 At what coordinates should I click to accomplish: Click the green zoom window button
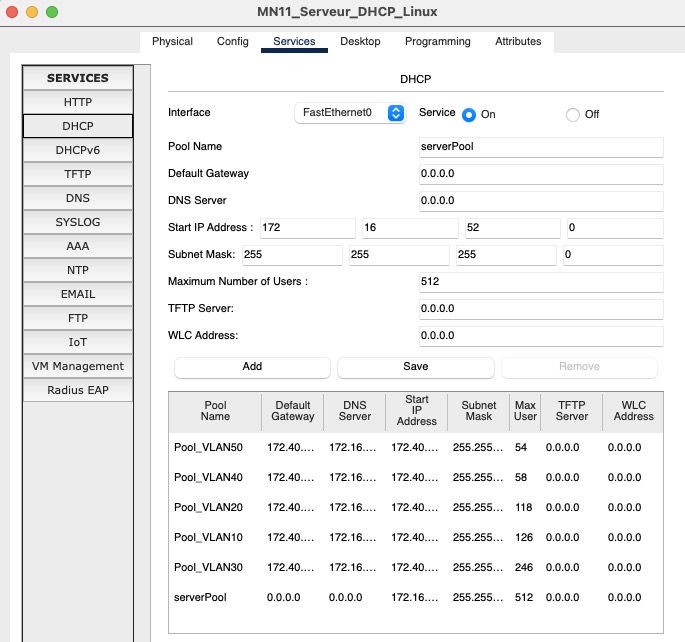[x=52, y=12]
